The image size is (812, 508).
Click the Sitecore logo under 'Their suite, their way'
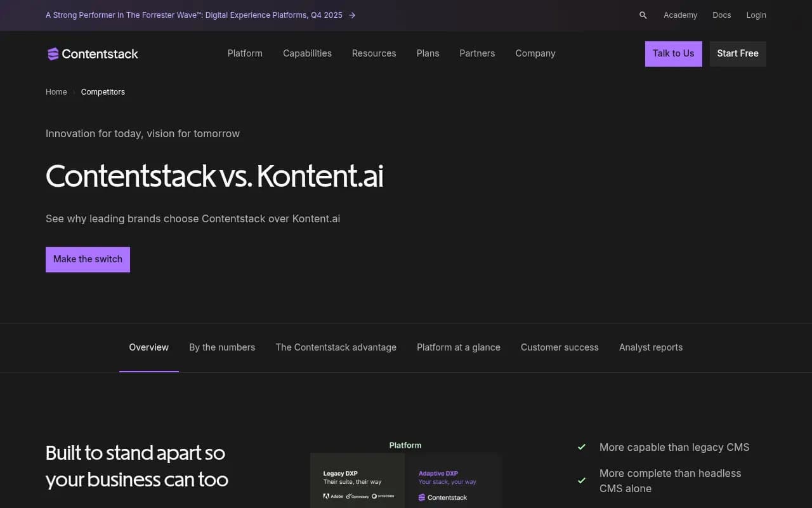[x=383, y=497]
